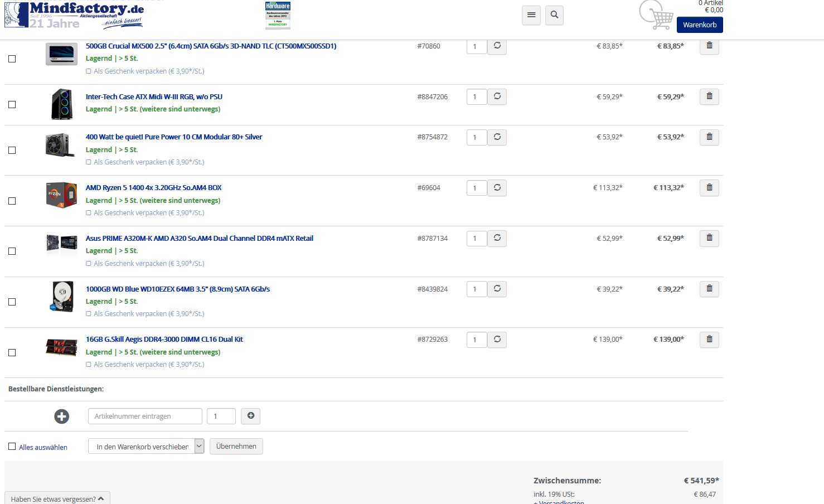This screenshot has height=504, width=824.
Task: Select the Asus PRIME A320M-K row checkbox
Action: tap(12, 251)
